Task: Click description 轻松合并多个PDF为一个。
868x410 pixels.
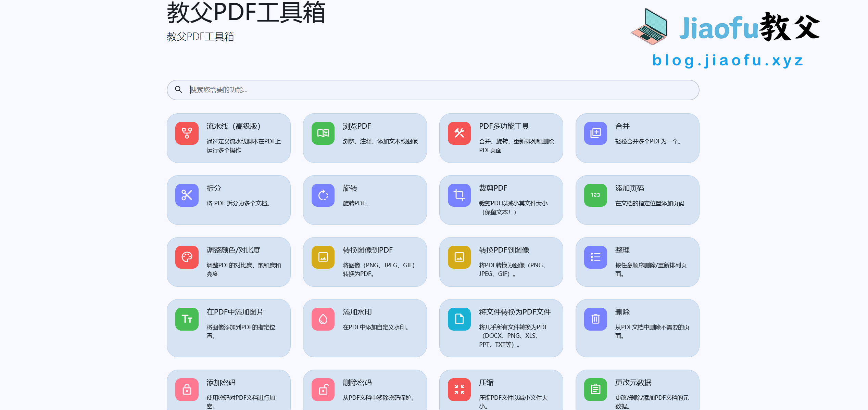Action: [649, 141]
